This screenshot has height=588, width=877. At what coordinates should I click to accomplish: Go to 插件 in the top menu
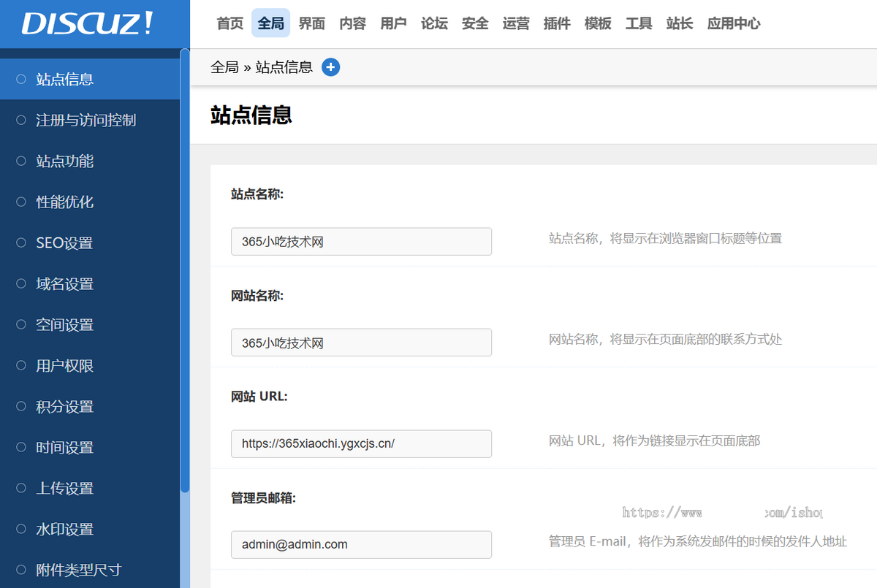click(x=558, y=23)
